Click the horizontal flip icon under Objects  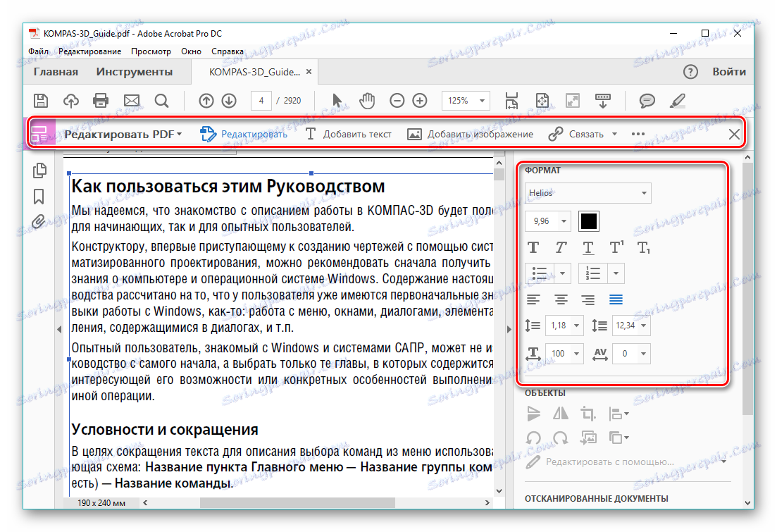[x=561, y=414]
